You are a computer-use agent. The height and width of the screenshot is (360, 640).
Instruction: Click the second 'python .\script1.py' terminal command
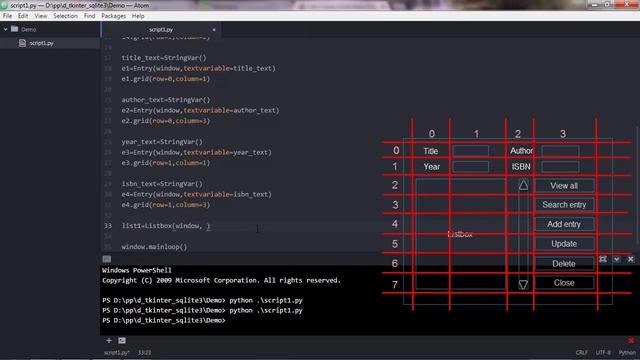tap(266, 310)
